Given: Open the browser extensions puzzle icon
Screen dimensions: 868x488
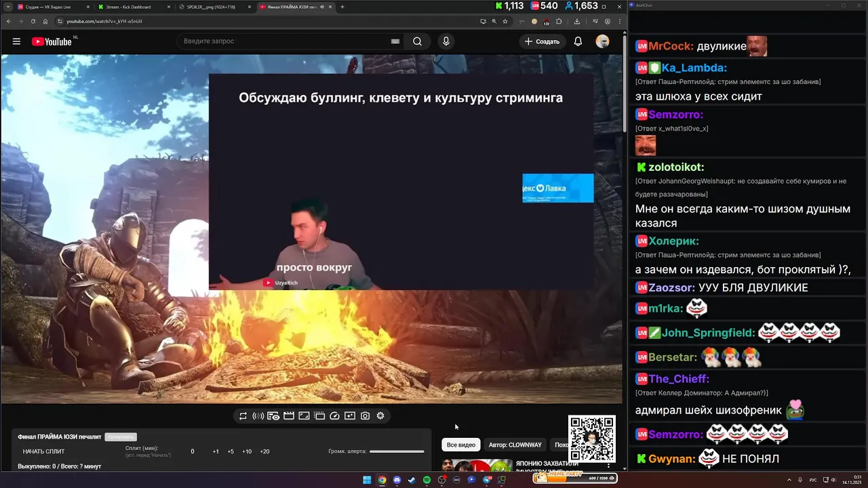Looking at the screenshot, I should [x=559, y=21].
